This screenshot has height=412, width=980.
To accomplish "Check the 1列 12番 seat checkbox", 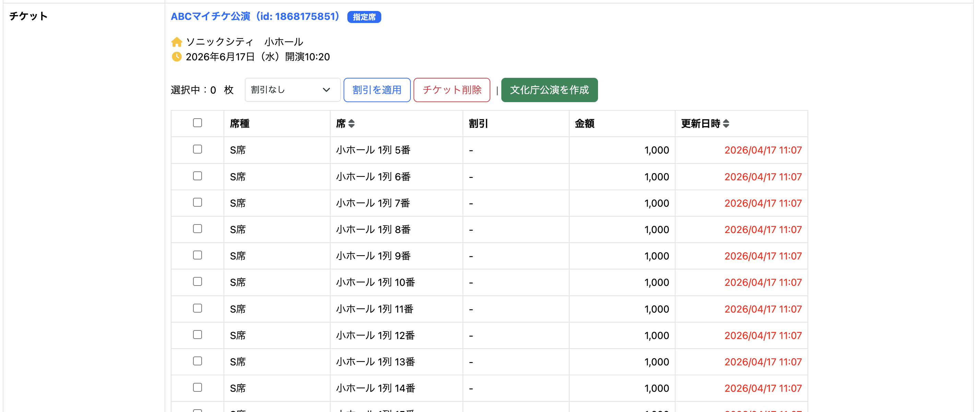I will pos(198,335).
